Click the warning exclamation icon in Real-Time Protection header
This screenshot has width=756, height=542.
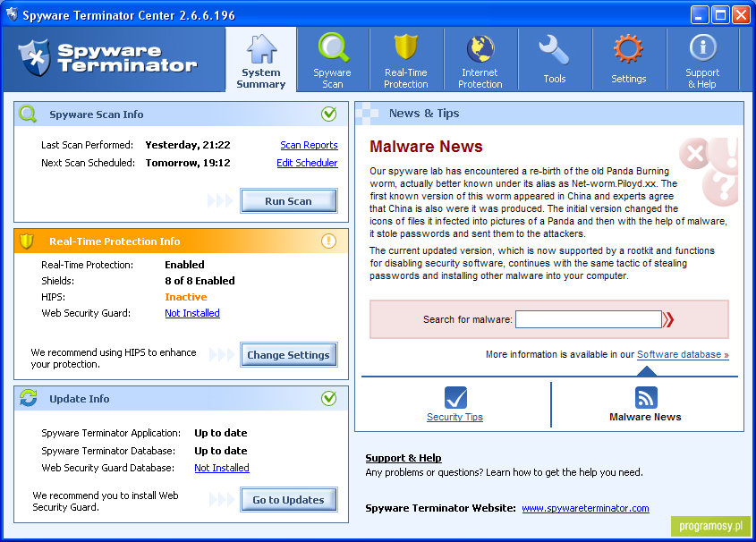pyautogui.click(x=329, y=241)
